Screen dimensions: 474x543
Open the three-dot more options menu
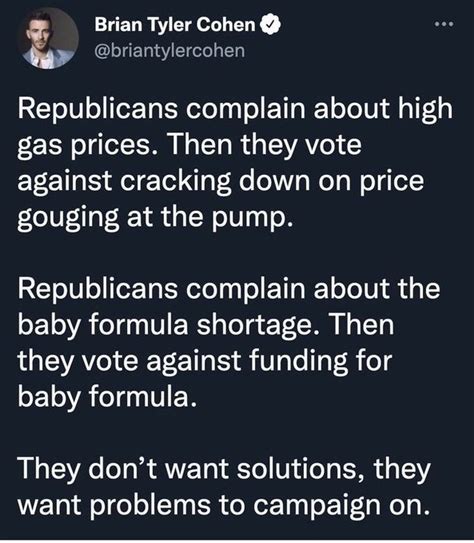coord(444,24)
